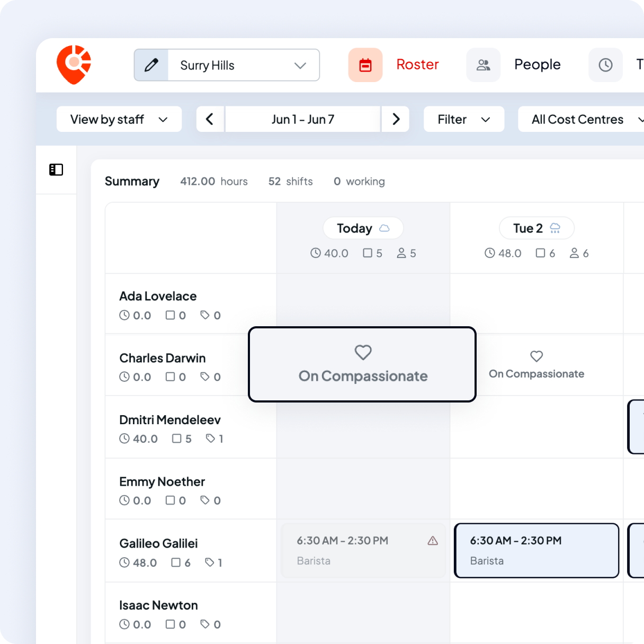Image resolution: width=644 pixels, height=644 pixels.
Task: Click the On Compassionate entry under Tue 2
Action: [536, 365]
